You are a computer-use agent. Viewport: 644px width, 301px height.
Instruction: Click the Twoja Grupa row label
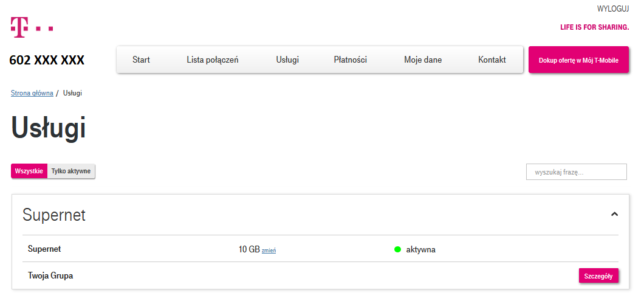[x=50, y=275]
